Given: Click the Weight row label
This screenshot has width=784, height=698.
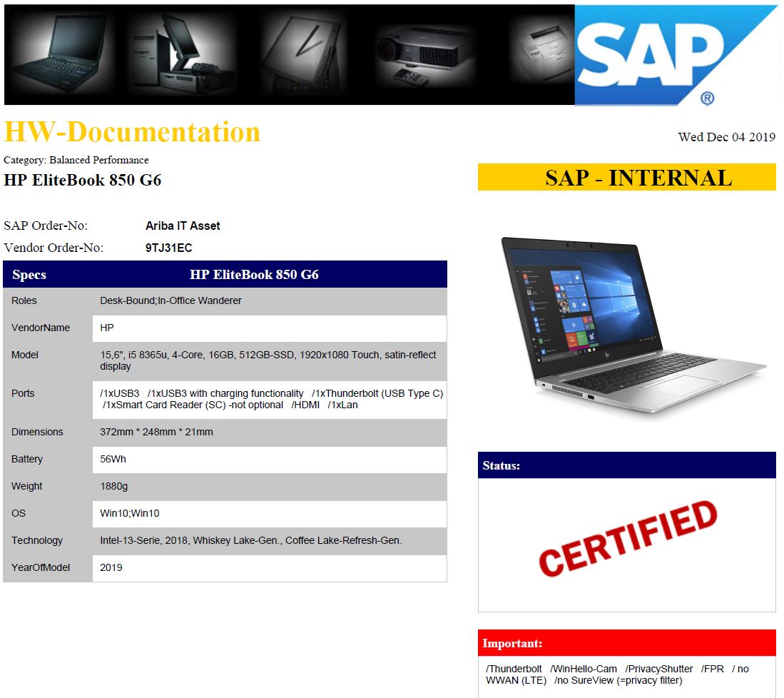Looking at the screenshot, I should [x=27, y=486].
